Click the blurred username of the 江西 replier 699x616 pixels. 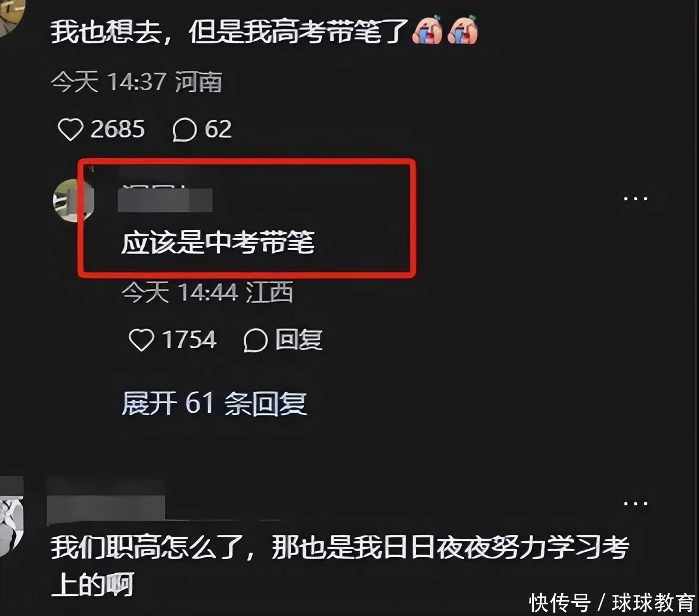[165, 200]
